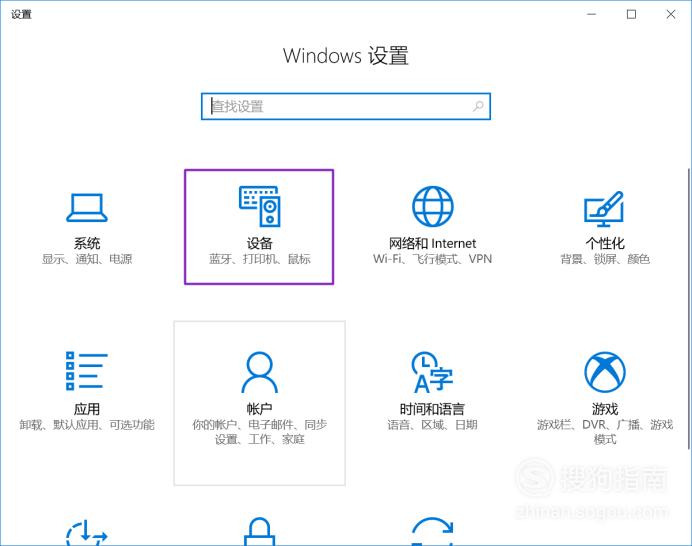The image size is (692, 546).
Task: Click the Wi-Fi、飞行模式、VPN description
Action: tap(432, 259)
